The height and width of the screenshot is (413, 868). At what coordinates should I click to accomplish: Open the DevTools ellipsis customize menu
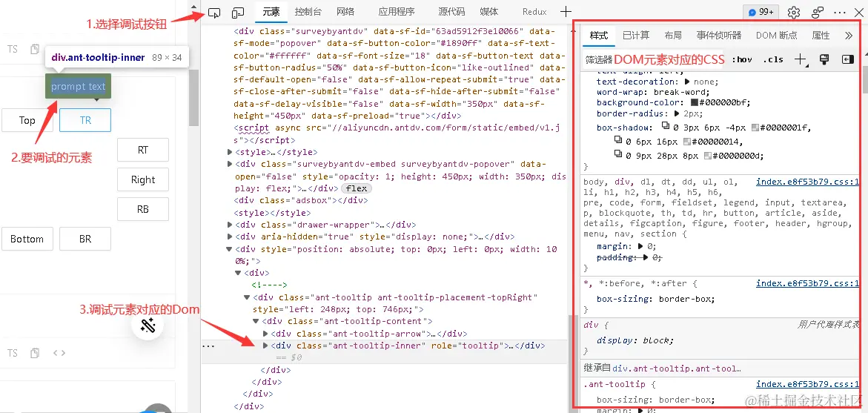pos(839,12)
